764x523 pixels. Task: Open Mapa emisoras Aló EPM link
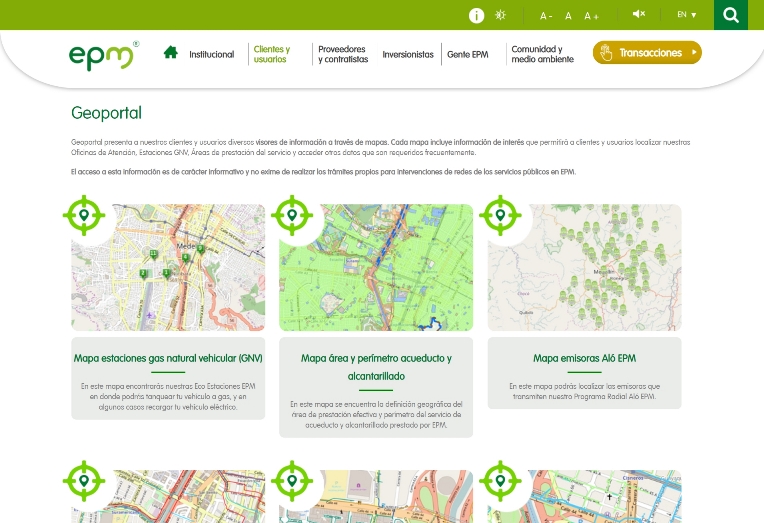[584, 358]
